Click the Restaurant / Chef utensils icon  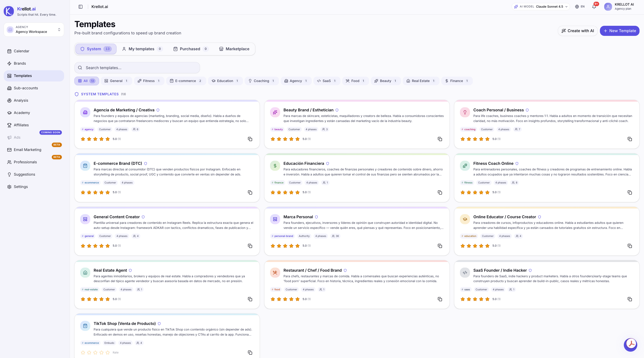click(275, 272)
